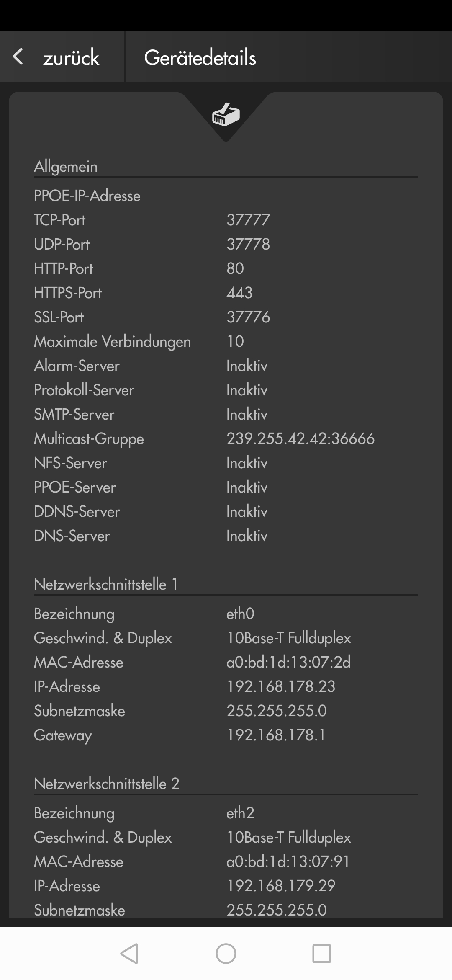Tap the HTTPS-Port row label

[x=68, y=293]
